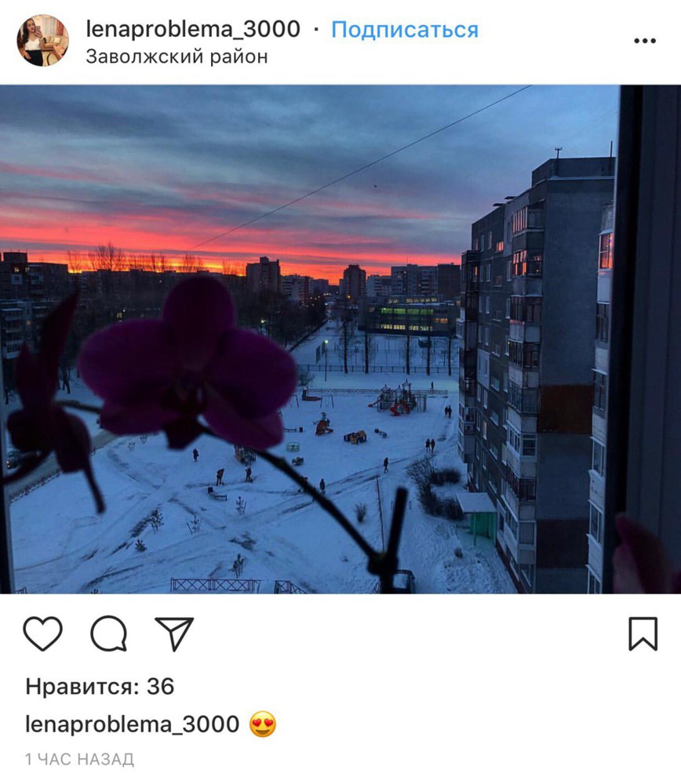
Task: Save the post with the bookmark icon
Action: tap(643, 634)
